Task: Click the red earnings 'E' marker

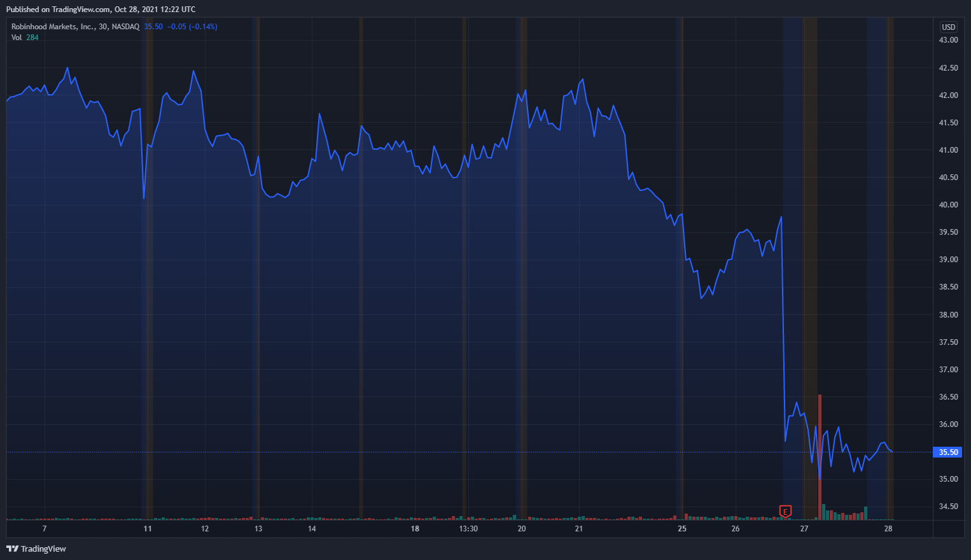Action: click(785, 511)
